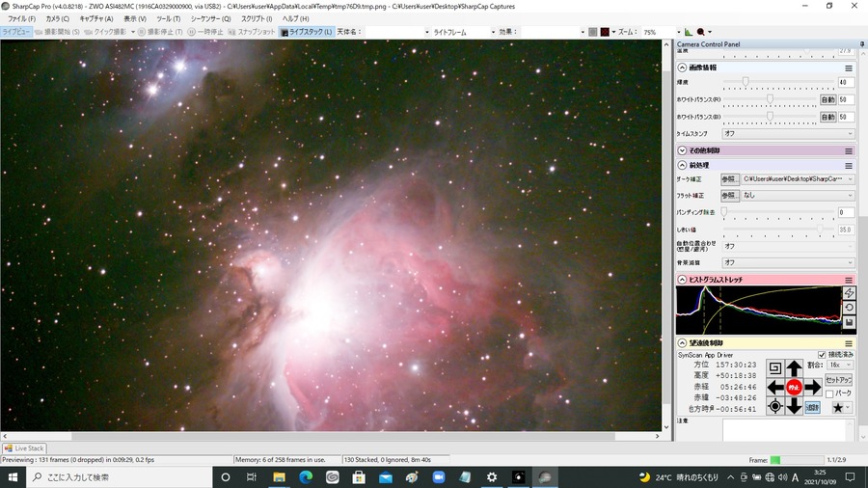Open the 効果 effects dropdown
The height and width of the screenshot is (488, 868).
[x=553, y=32]
